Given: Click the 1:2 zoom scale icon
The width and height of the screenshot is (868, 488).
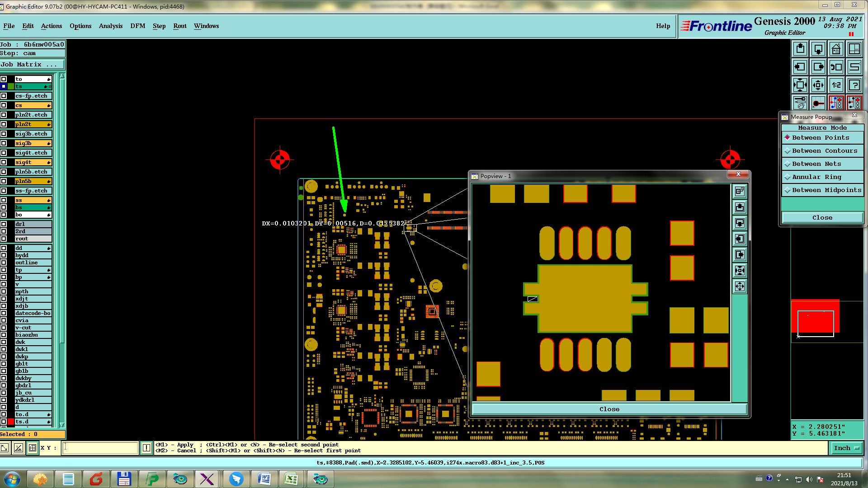Looking at the screenshot, I should point(836,85).
